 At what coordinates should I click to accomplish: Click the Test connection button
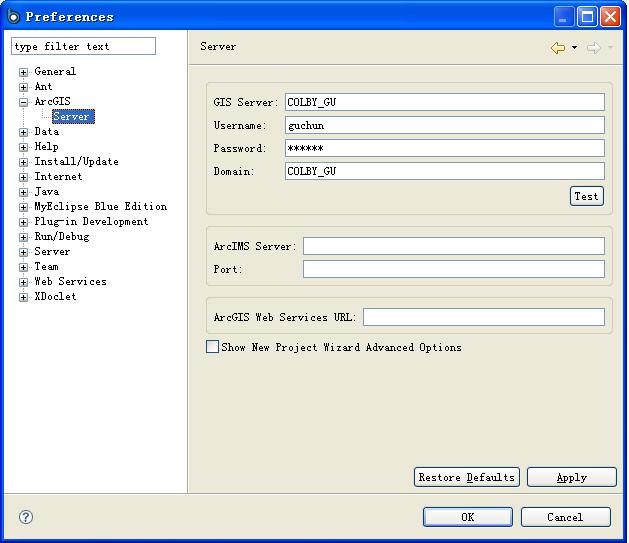point(586,196)
